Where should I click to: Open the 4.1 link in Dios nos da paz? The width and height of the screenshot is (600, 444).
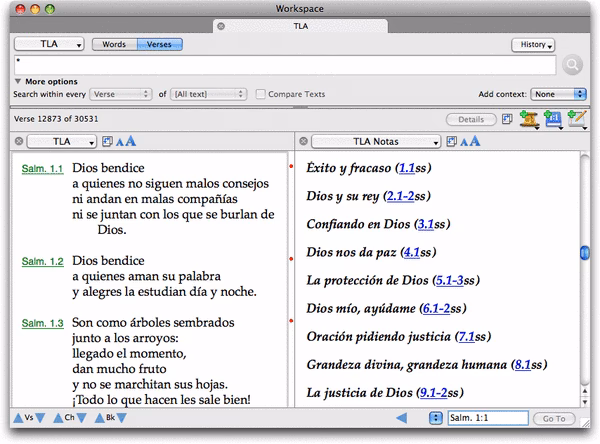[x=412, y=252]
